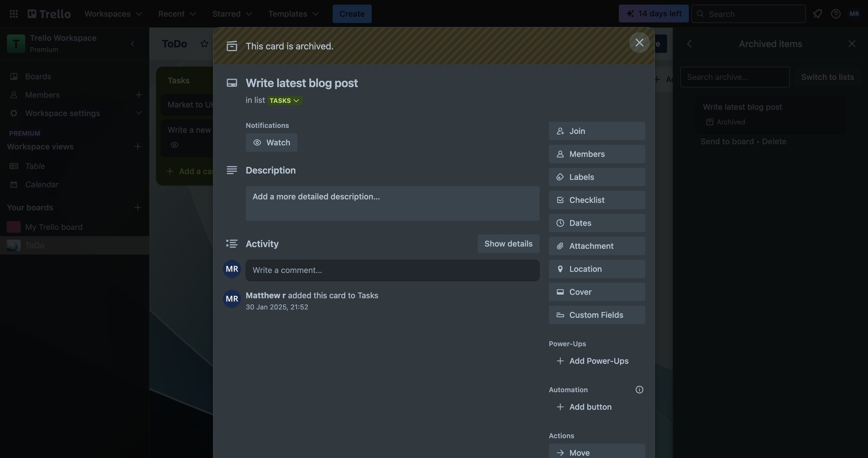Viewport: 868px width, 458px height.
Task: Open the Location card option
Action: pos(597,269)
